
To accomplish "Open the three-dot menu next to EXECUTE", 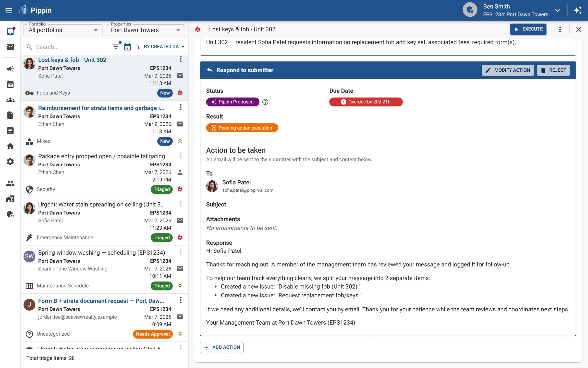I will tap(560, 29).
